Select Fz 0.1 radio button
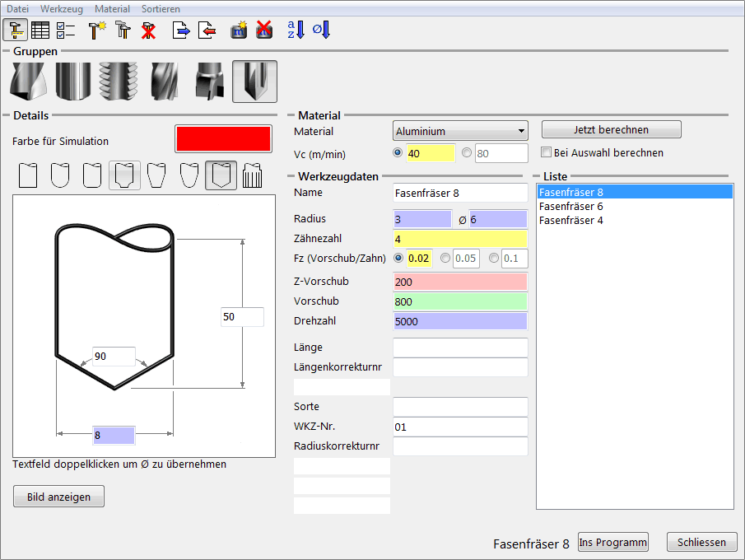 494,258
